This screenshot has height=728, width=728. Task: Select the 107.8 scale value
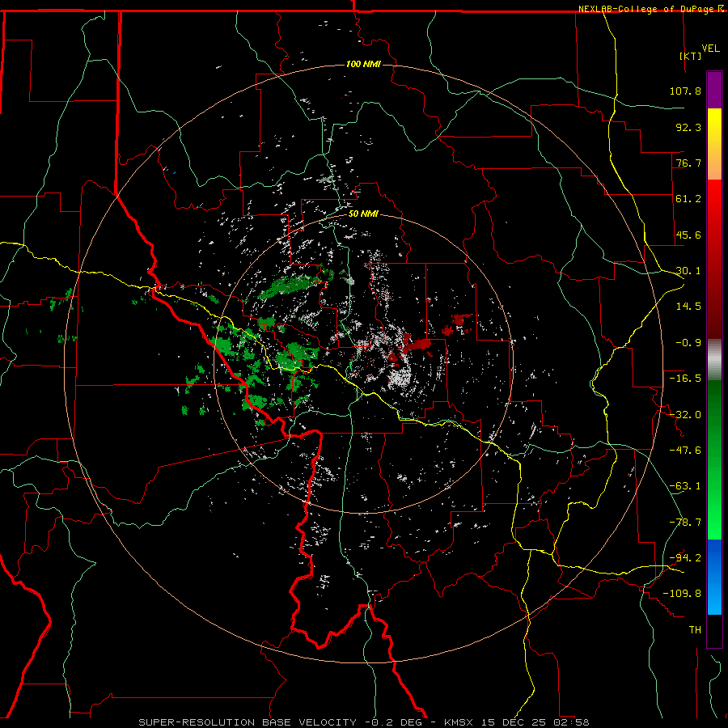point(685,91)
